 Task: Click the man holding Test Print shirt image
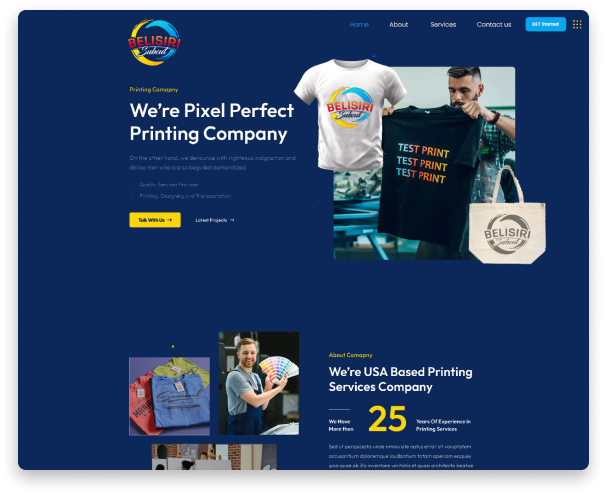pos(424,163)
